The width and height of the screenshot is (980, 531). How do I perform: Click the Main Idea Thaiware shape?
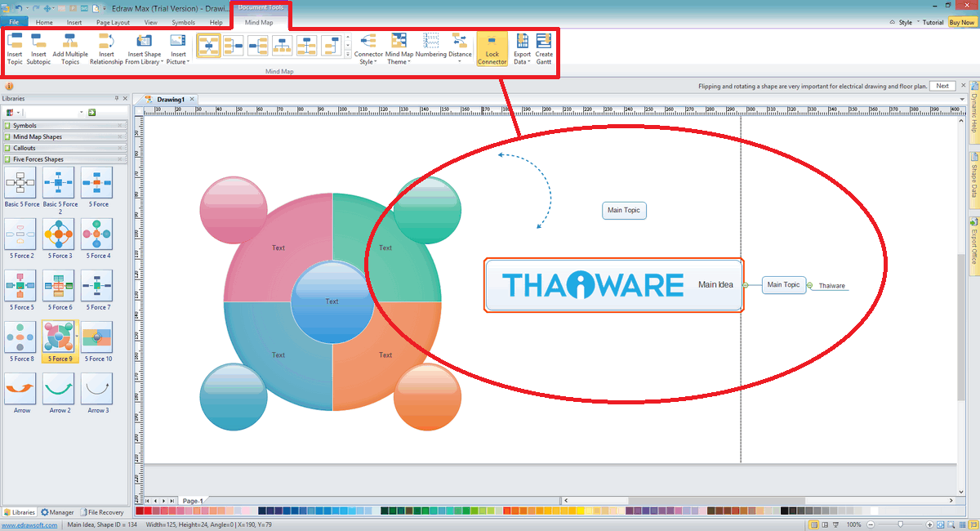[614, 285]
